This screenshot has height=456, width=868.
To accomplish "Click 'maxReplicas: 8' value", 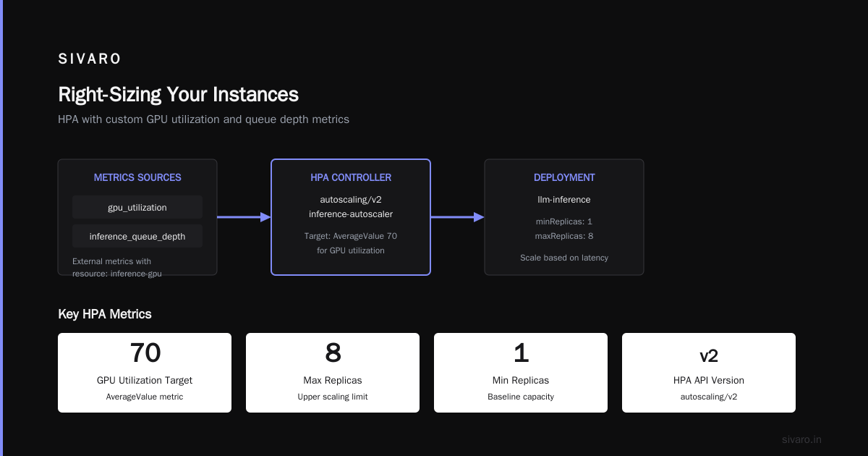I will coord(564,236).
